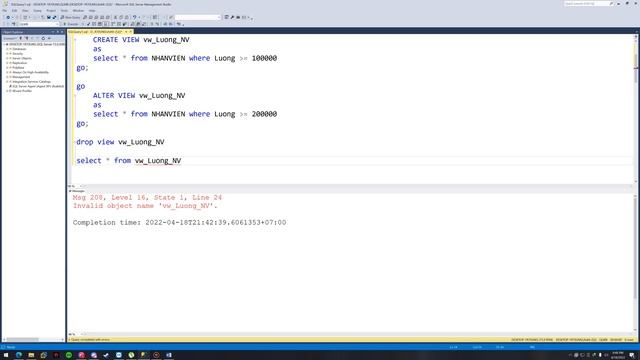
Task: Toggle auto-hide pin on Object Explorer
Action: 58,32
